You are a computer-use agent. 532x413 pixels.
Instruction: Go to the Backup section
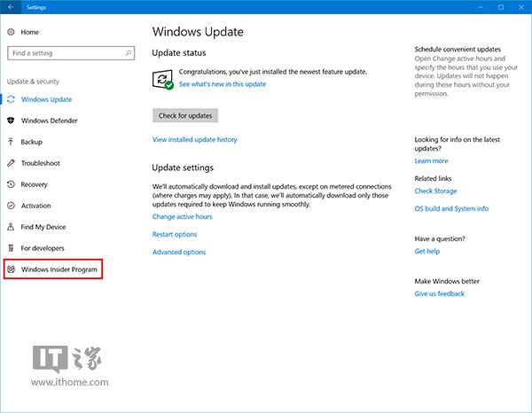pos(32,142)
